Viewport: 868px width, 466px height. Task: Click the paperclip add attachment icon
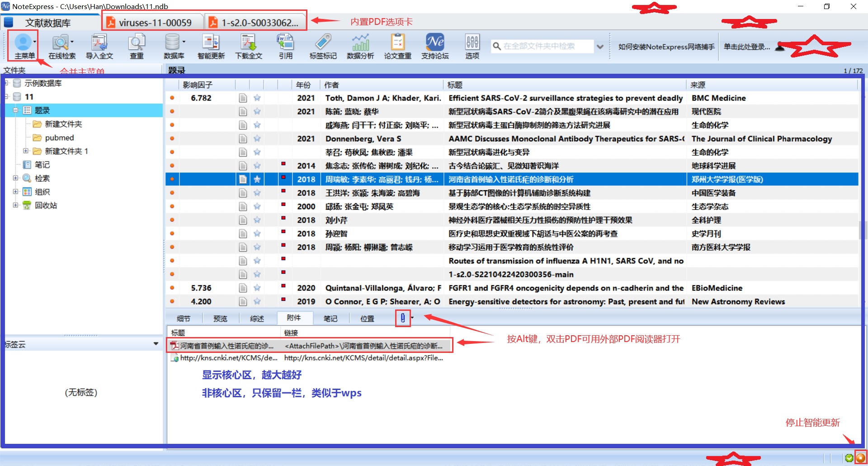[402, 318]
